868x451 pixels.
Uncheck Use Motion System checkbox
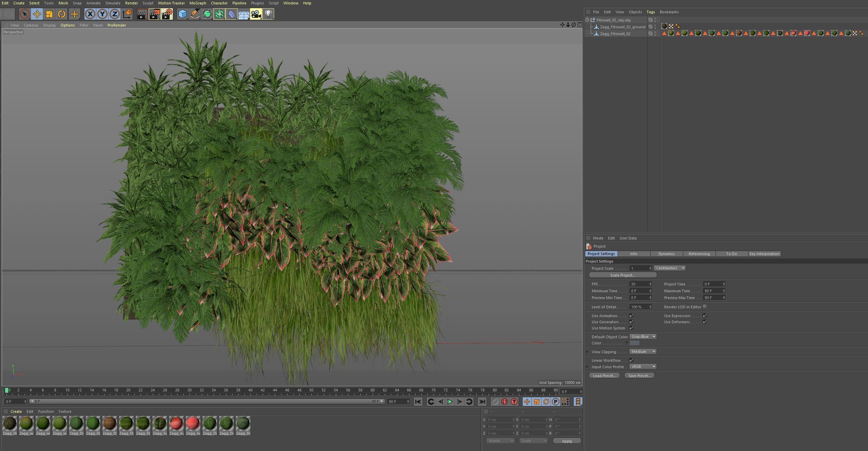click(631, 328)
